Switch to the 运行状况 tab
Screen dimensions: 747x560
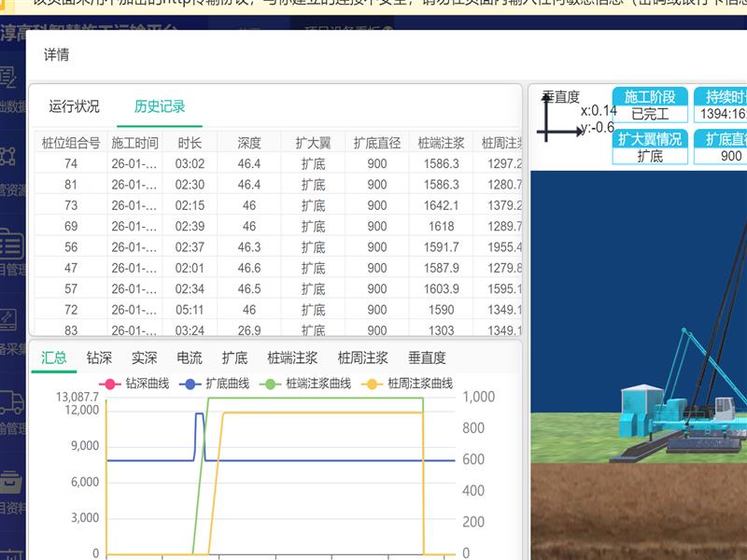[x=74, y=106]
